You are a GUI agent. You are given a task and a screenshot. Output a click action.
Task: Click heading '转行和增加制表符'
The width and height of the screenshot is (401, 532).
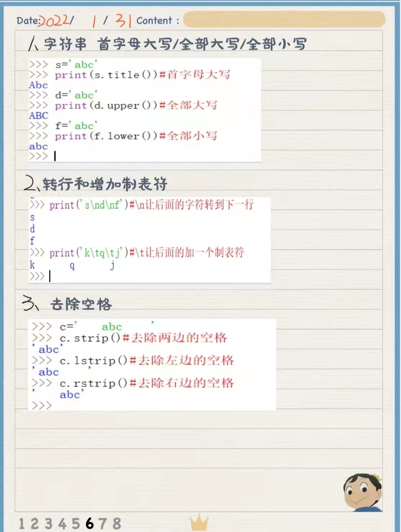pos(105,184)
